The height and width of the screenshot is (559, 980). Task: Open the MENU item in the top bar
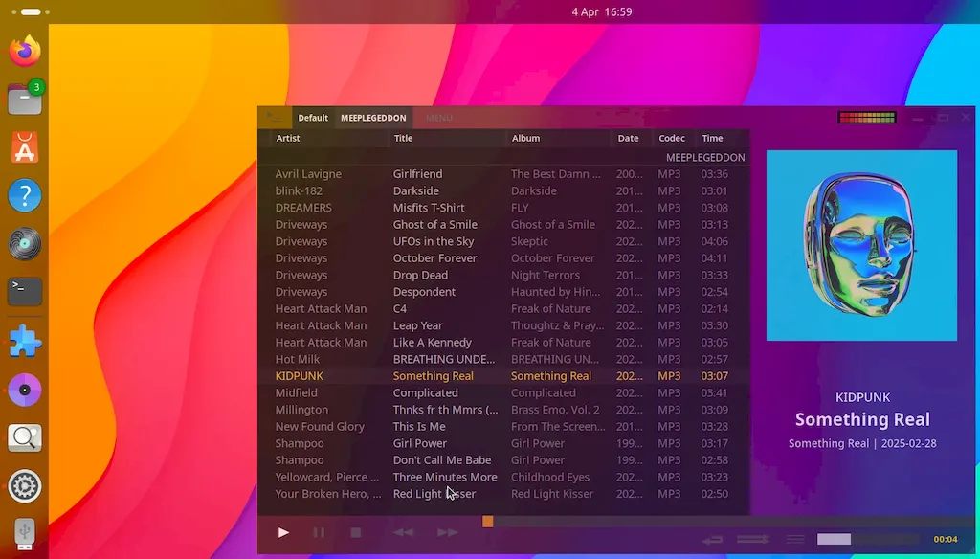[x=438, y=118]
